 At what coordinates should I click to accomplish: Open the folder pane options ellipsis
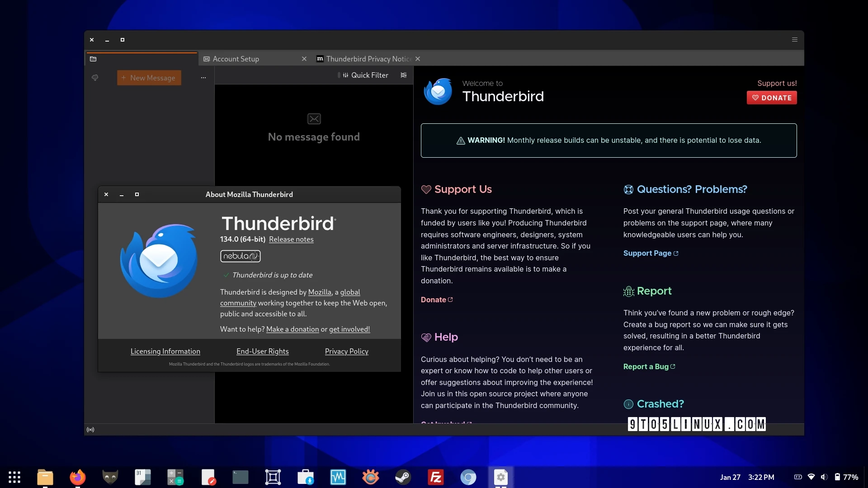tap(203, 78)
